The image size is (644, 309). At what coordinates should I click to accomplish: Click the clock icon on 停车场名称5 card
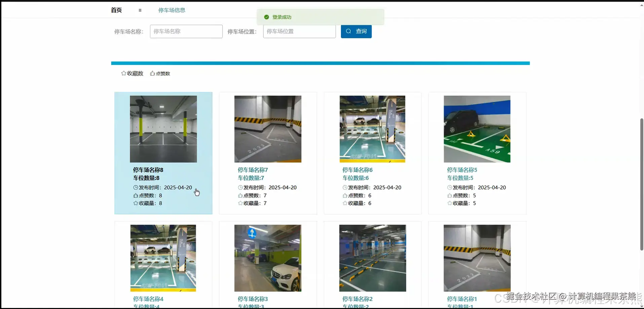click(450, 187)
